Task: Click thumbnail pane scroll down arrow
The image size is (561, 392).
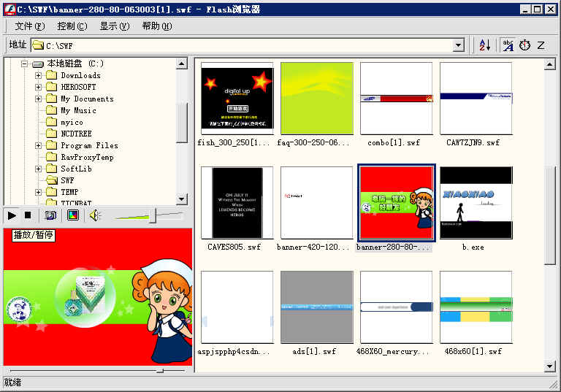Action: point(549,366)
